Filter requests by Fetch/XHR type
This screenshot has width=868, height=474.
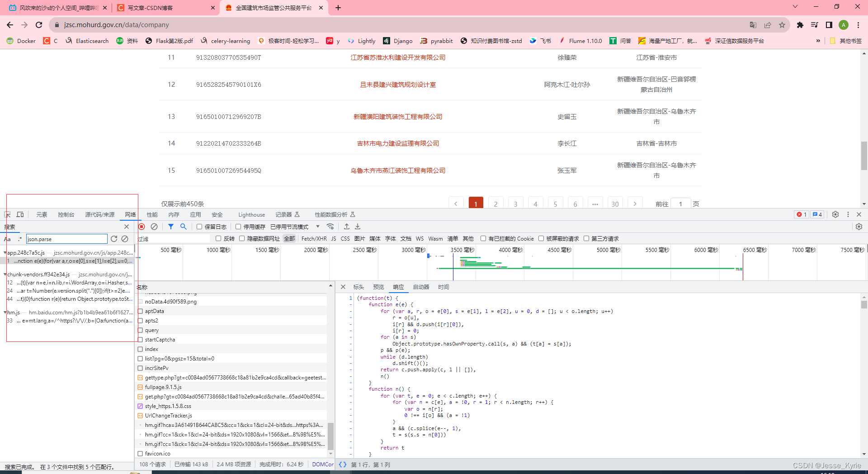[314, 238]
